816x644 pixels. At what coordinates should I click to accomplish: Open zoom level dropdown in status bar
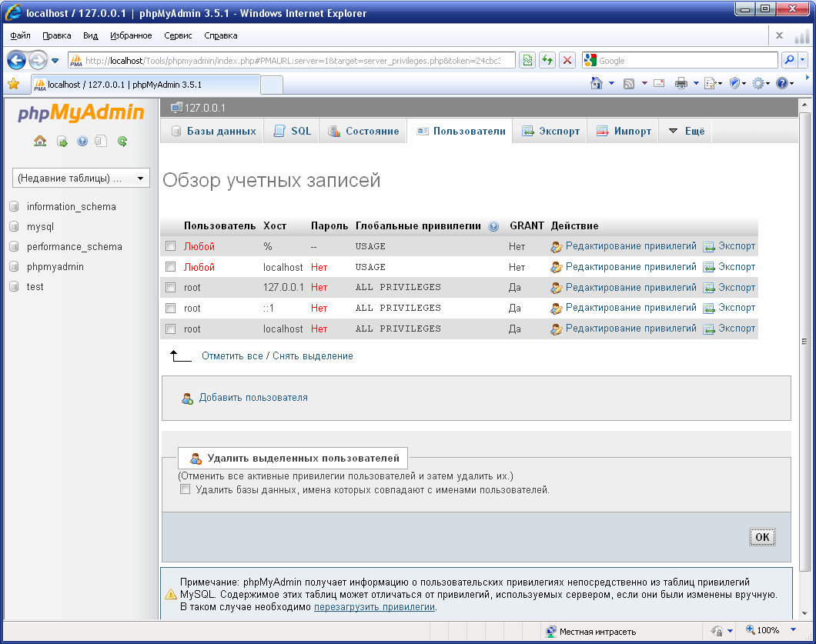[x=793, y=630]
